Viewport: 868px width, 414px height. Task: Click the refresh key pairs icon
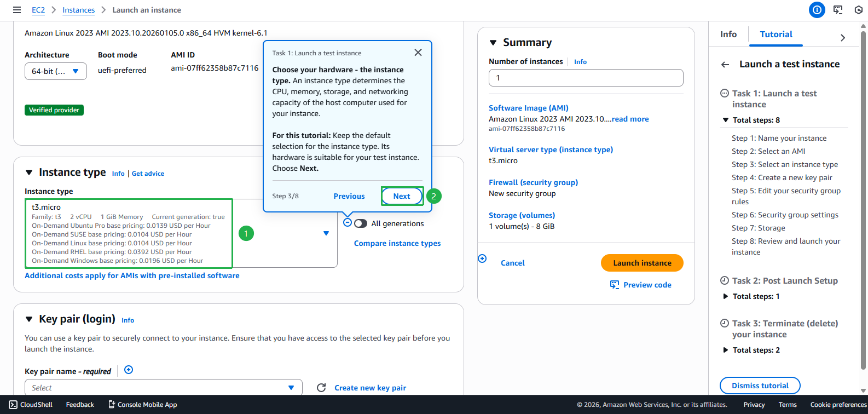coord(321,388)
